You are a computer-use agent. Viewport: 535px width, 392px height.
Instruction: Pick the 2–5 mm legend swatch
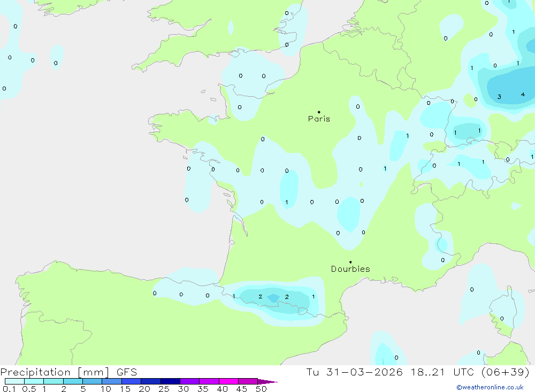[x=73, y=381]
